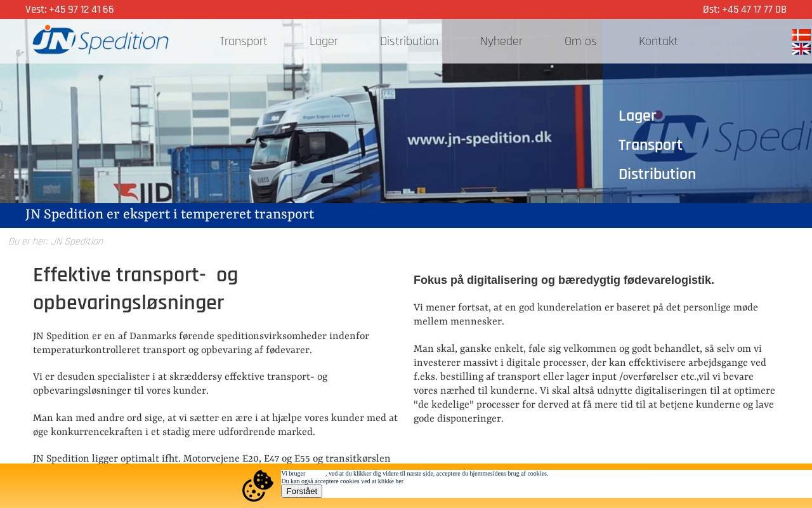Open the Om os menu item
Viewport: 812px width, 508px height.
580,41
